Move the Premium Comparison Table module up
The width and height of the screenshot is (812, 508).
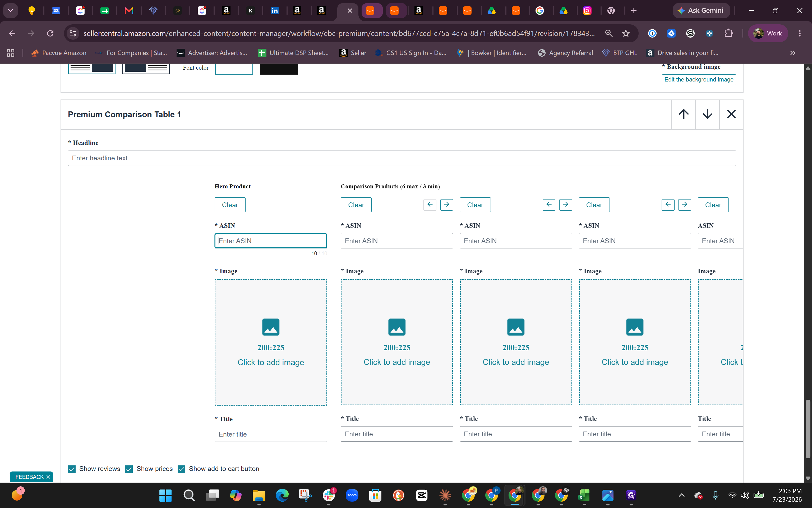(684, 114)
